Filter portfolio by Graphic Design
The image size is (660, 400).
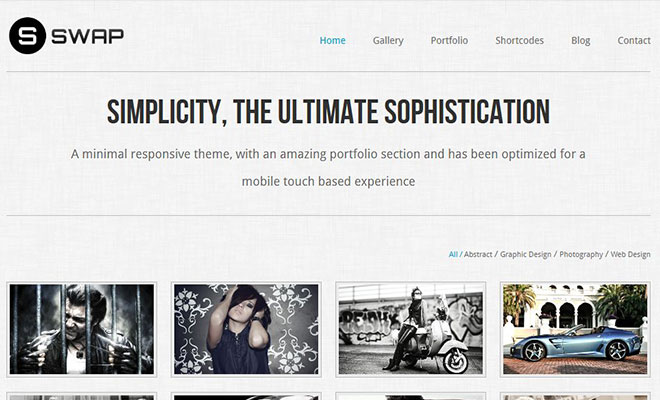tap(525, 254)
